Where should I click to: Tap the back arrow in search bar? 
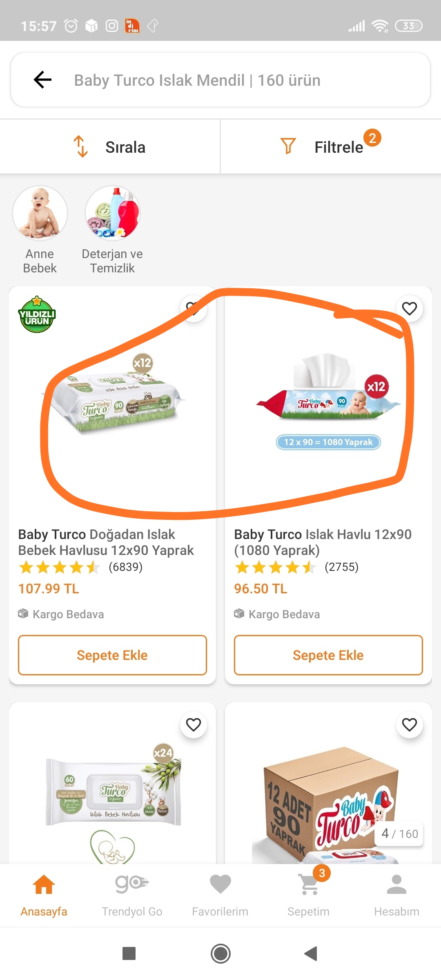coord(42,80)
